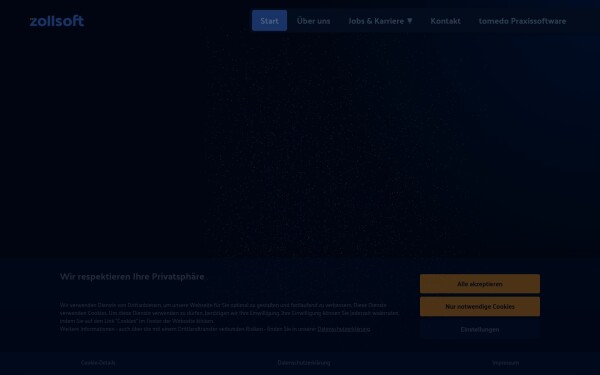This screenshot has width=600, height=375.
Task: Open Datenschutzerklärung link in cookie text
Action: (344, 329)
